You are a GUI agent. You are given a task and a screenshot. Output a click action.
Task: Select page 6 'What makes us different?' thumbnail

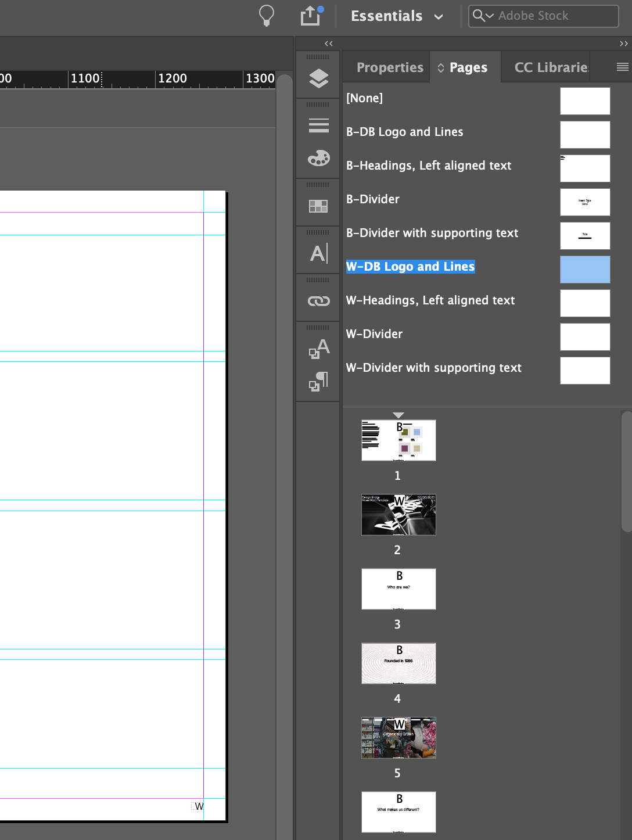coord(398,812)
